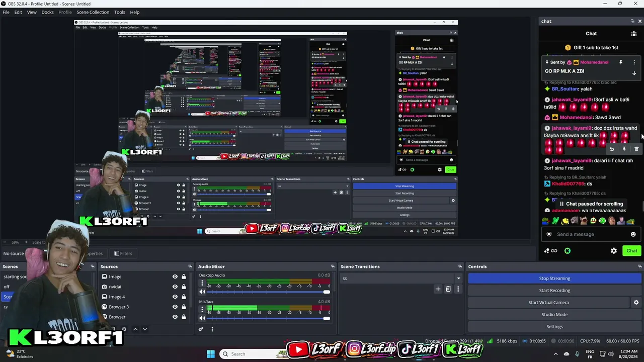The width and height of the screenshot is (644, 362).
Task: Open the Audio Mixer menu dots
Action: (212, 329)
